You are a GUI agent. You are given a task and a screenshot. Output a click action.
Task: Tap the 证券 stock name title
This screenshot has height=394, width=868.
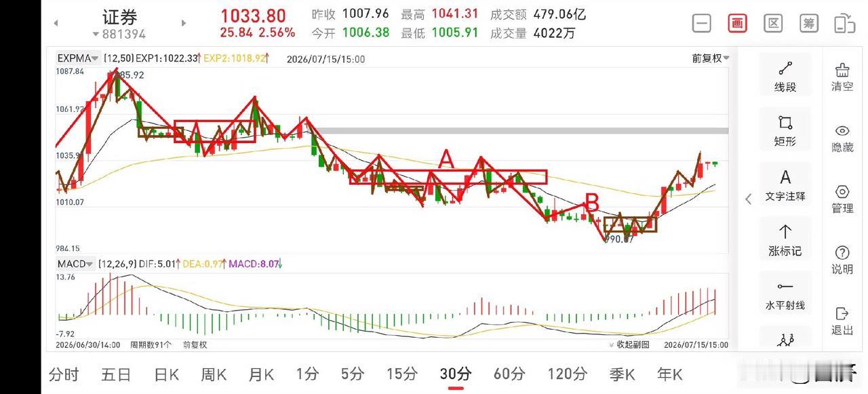tap(119, 16)
